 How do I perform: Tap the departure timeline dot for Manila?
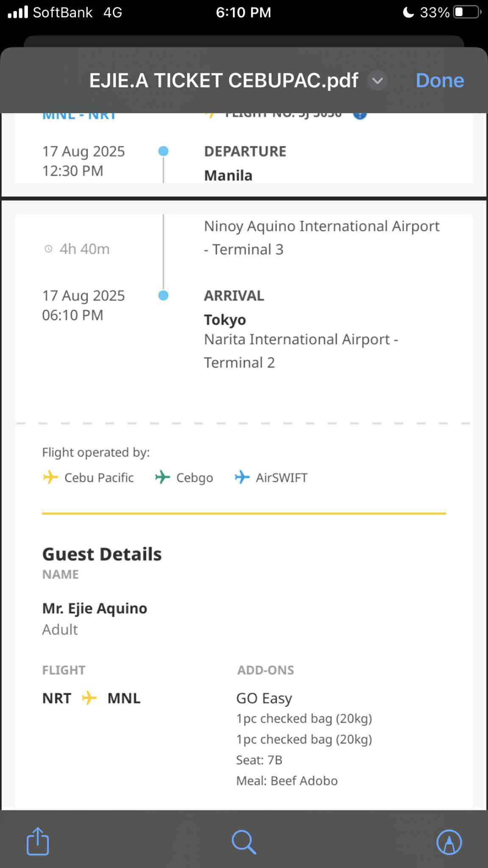click(163, 151)
